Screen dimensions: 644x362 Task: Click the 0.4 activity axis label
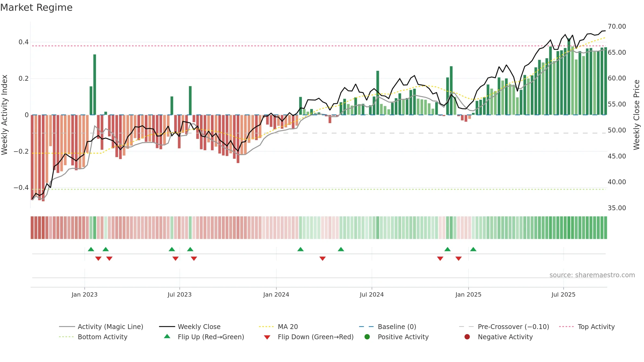[24, 42]
